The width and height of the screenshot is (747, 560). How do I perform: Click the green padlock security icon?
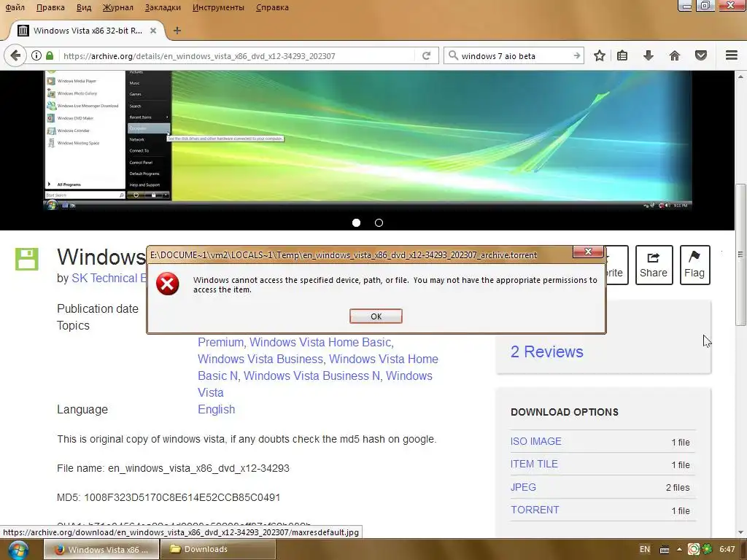pos(50,55)
